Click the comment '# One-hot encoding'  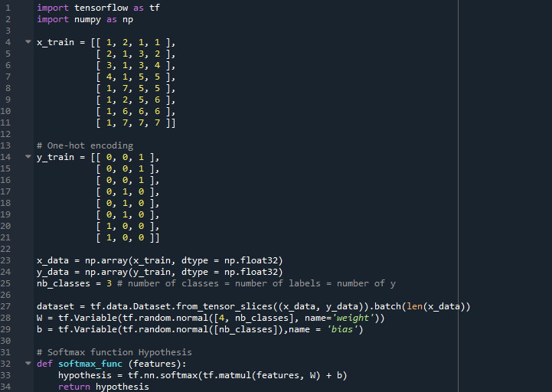point(85,145)
